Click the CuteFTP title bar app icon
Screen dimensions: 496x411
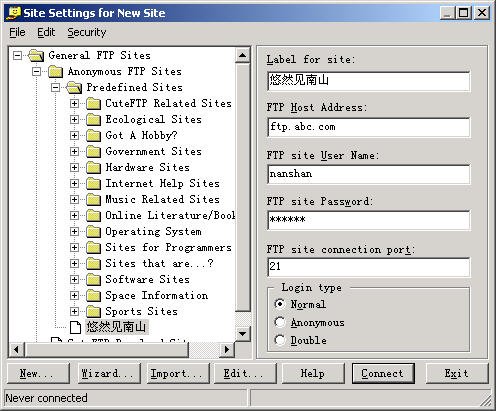point(14,13)
